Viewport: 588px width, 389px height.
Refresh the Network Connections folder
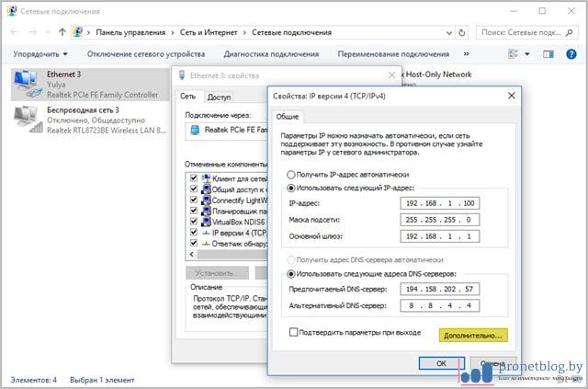(462, 33)
